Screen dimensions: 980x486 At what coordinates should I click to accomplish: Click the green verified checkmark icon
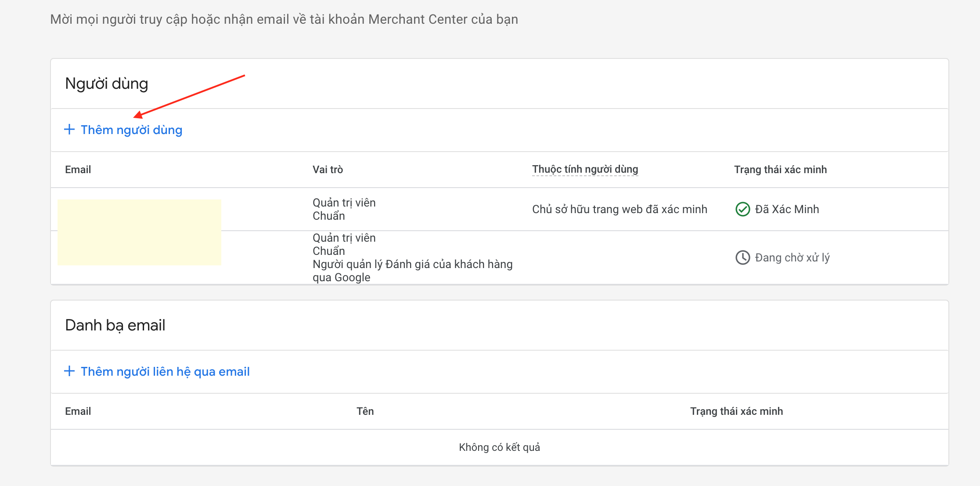(x=742, y=209)
